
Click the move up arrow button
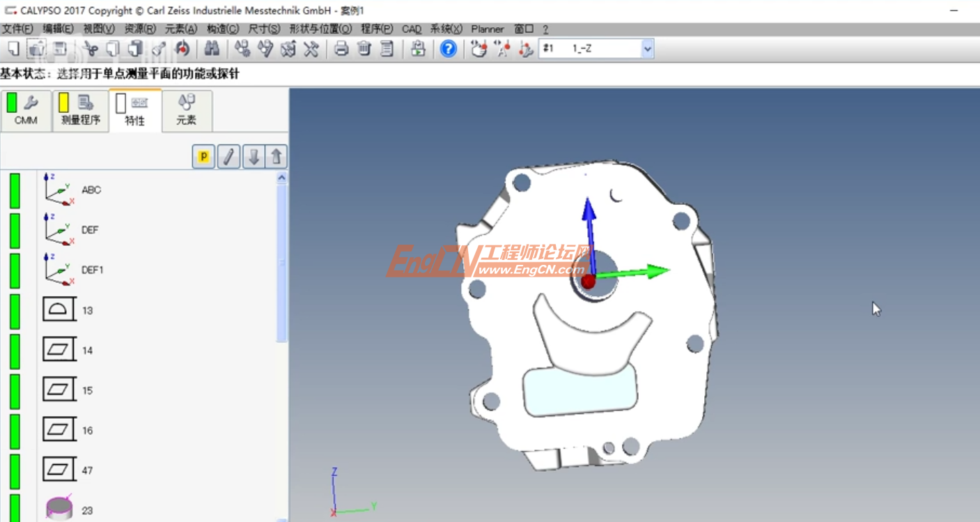[x=276, y=157]
